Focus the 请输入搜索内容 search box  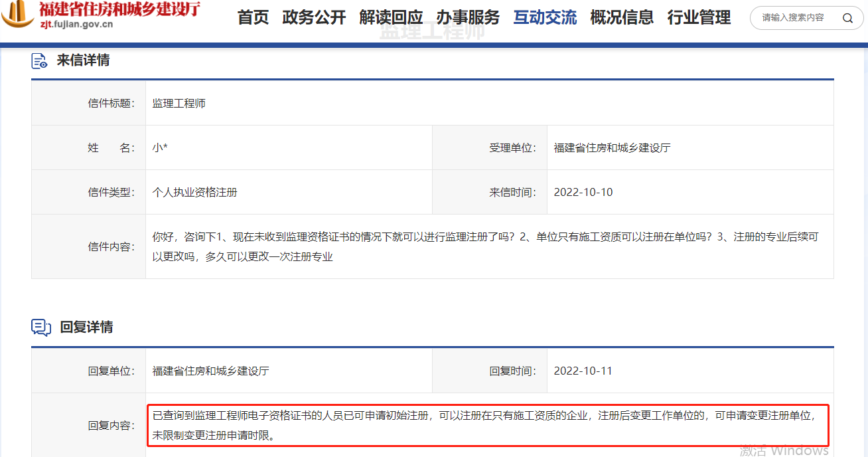pos(792,18)
